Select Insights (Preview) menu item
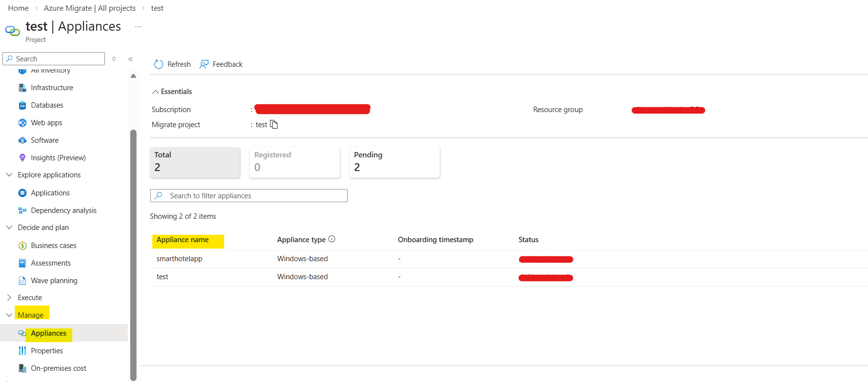Image resolution: width=868 pixels, height=382 pixels. (59, 158)
